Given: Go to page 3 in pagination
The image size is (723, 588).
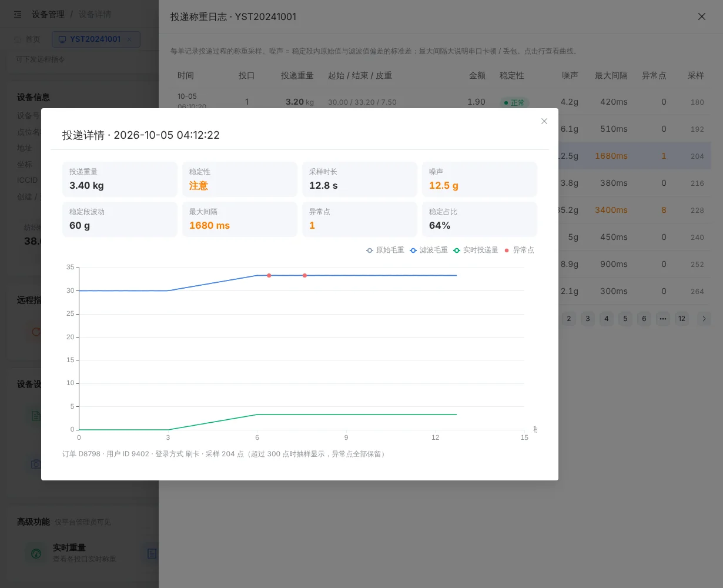Looking at the screenshot, I should [x=588, y=319].
